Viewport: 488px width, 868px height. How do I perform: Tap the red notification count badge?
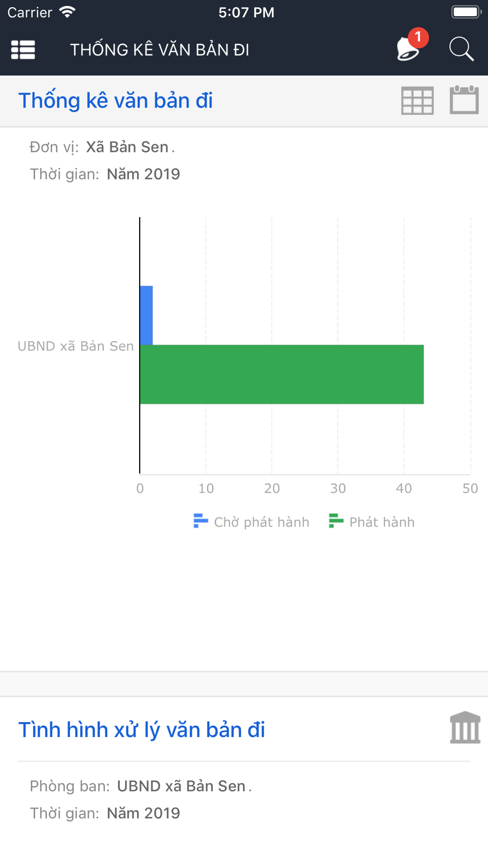coord(418,37)
